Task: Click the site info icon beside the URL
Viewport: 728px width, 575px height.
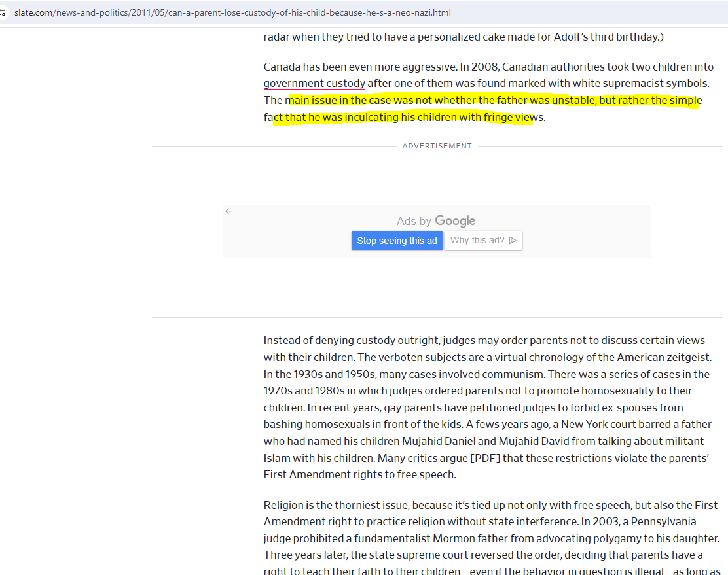Action: pyautogui.click(x=3, y=12)
